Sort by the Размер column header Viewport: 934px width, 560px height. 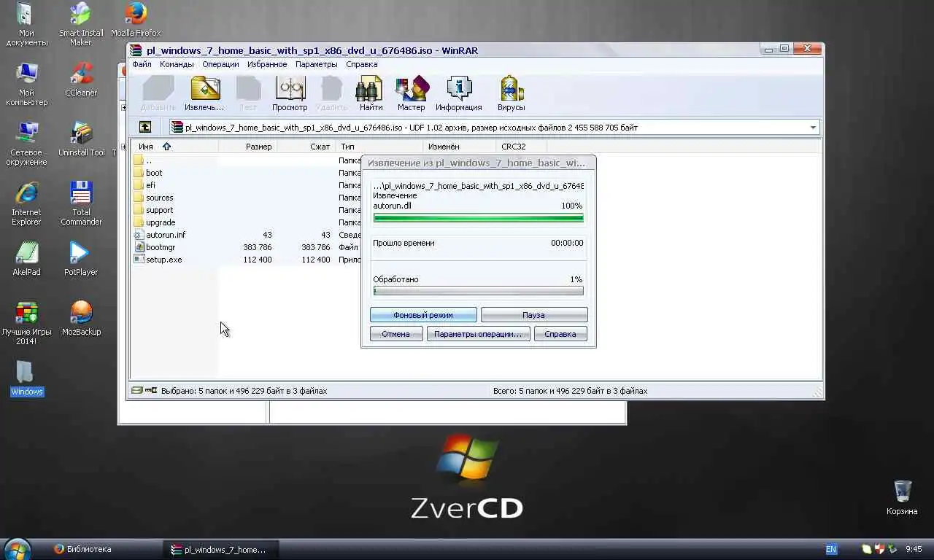[247, 147]
